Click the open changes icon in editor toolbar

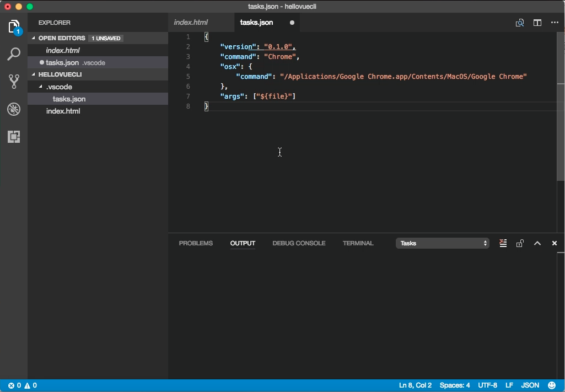[520, 23]
